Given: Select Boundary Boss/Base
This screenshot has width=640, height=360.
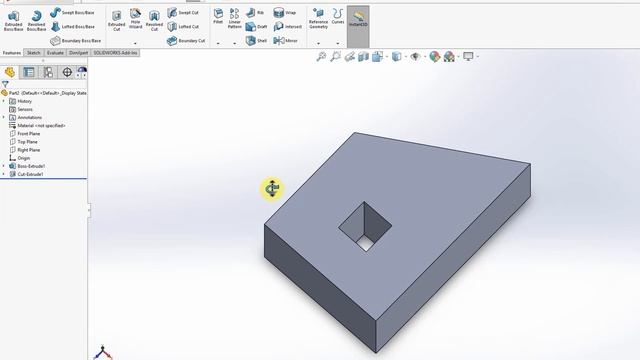Looking at the screenshot, I should 76,41.
